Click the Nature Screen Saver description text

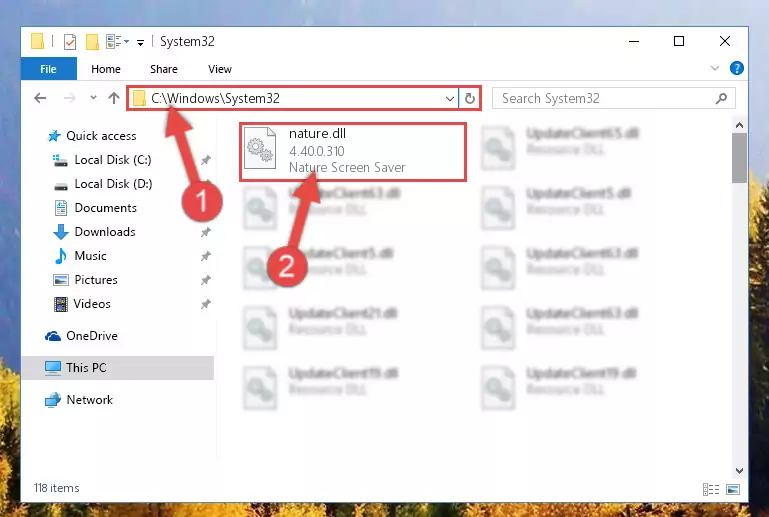click(x=347, y=167)
